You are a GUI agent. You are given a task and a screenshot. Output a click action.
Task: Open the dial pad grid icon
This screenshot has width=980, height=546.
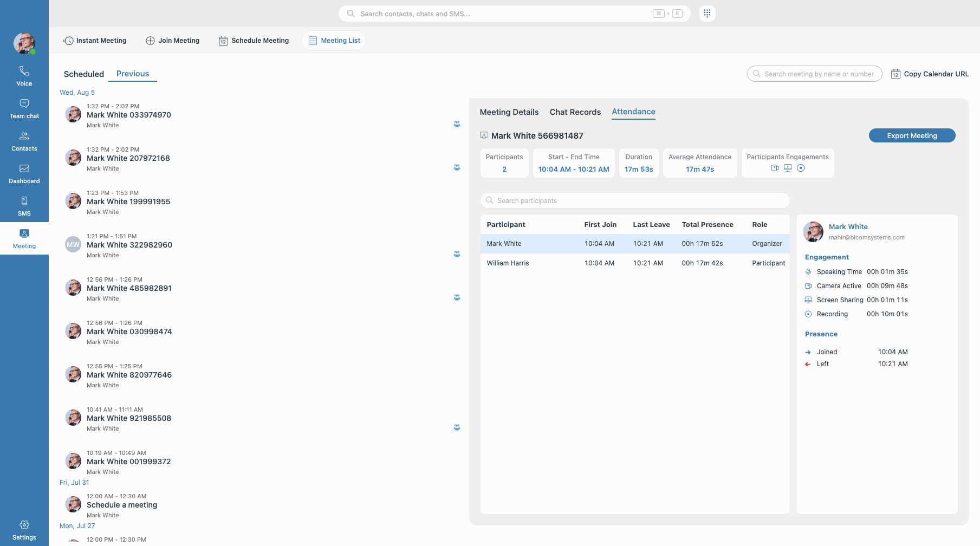point(707,14)
